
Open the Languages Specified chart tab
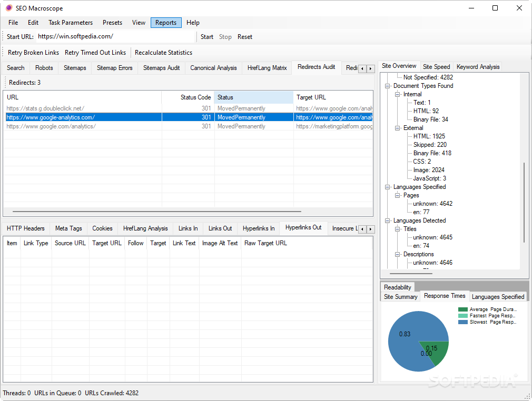pyautogui.click(x=498, y=297)
